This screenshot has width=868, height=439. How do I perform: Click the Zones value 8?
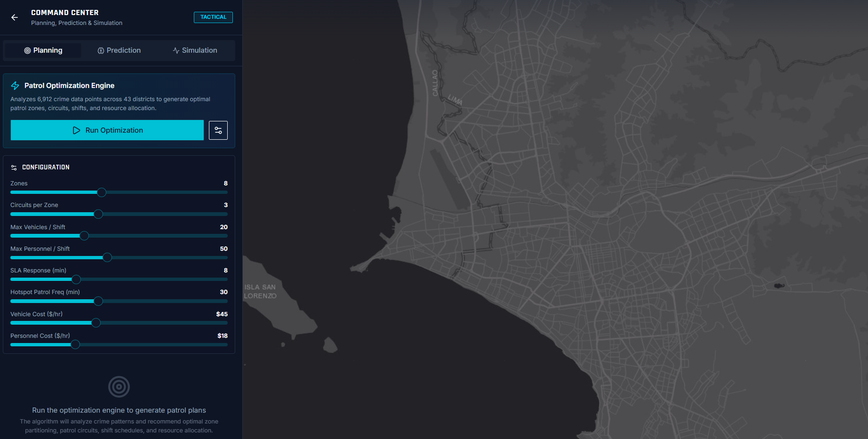click(x=226, y=184)
